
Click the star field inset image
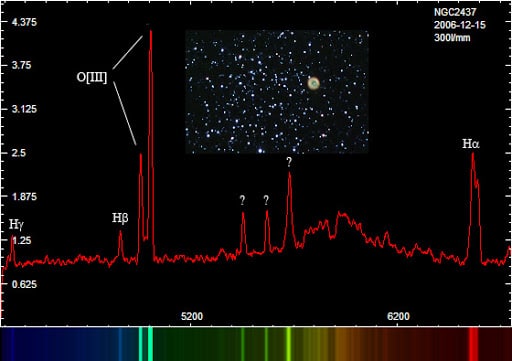(277, 92)
